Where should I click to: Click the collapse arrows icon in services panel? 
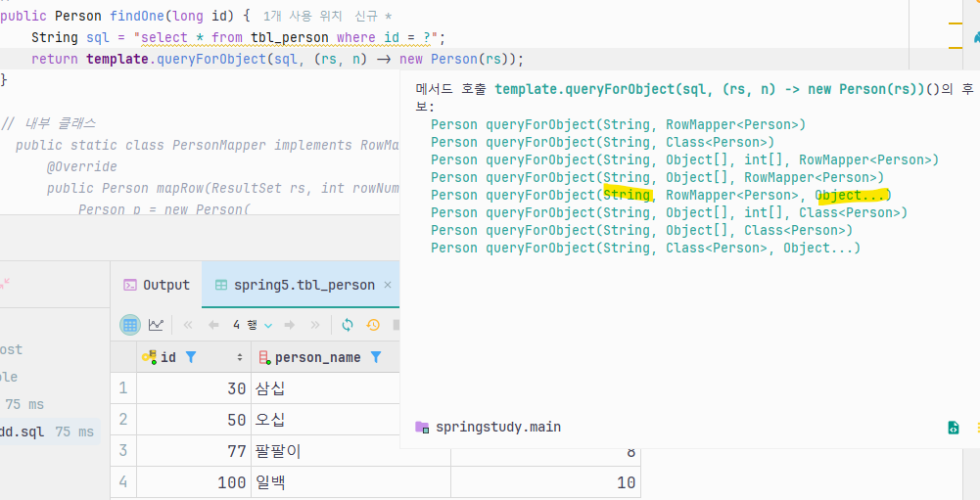click(4, 284)
